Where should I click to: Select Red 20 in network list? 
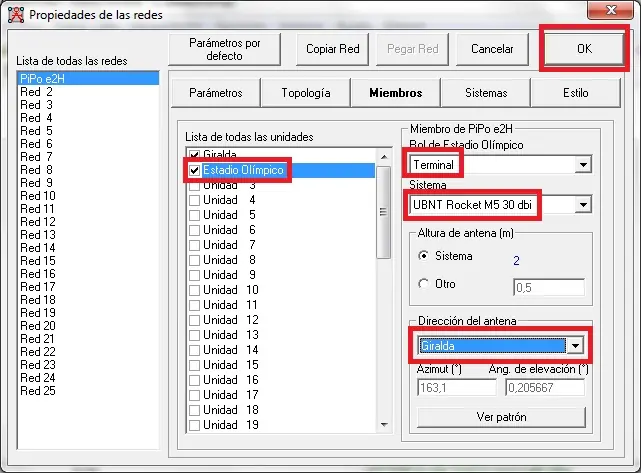[88, 326]
